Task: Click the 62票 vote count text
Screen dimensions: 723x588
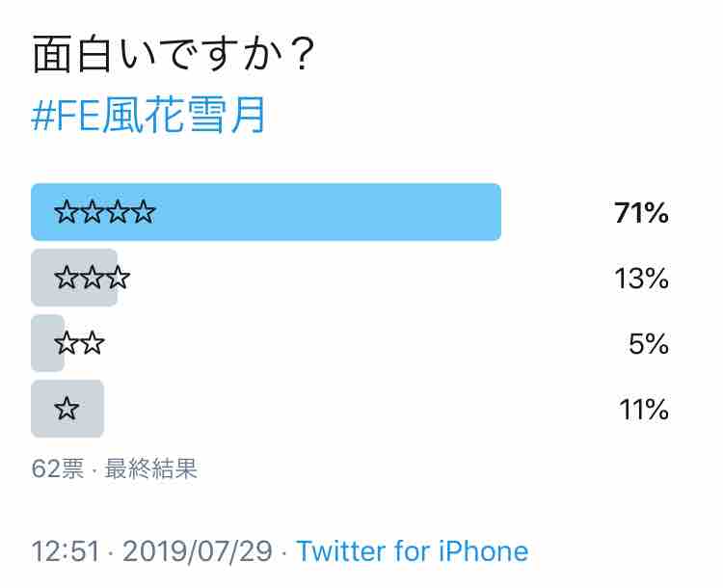Action: tap(58, 468)
